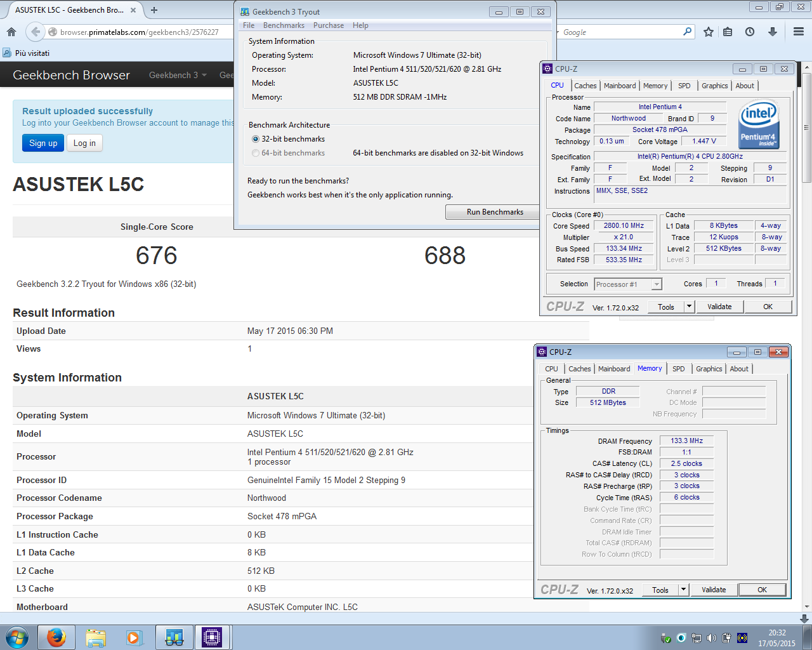812x650 pixels.
Task: Open the media player taskbar icon
Action: 134,637
